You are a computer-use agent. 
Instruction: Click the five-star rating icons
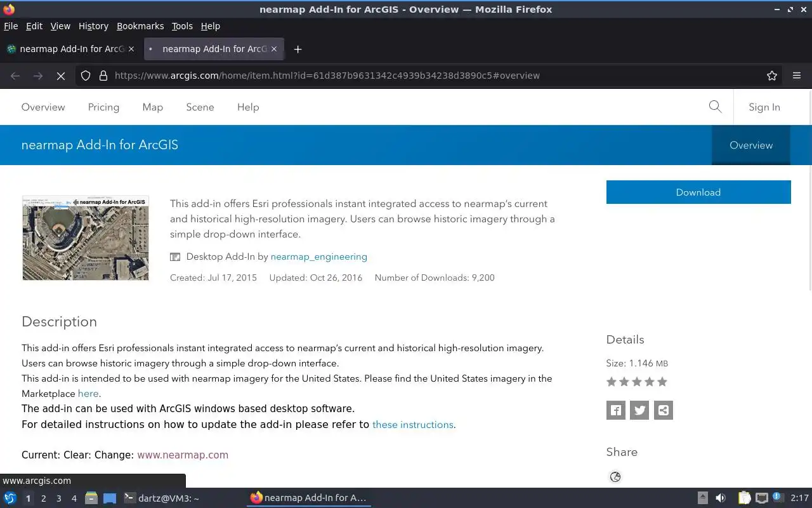coord(637,382)
